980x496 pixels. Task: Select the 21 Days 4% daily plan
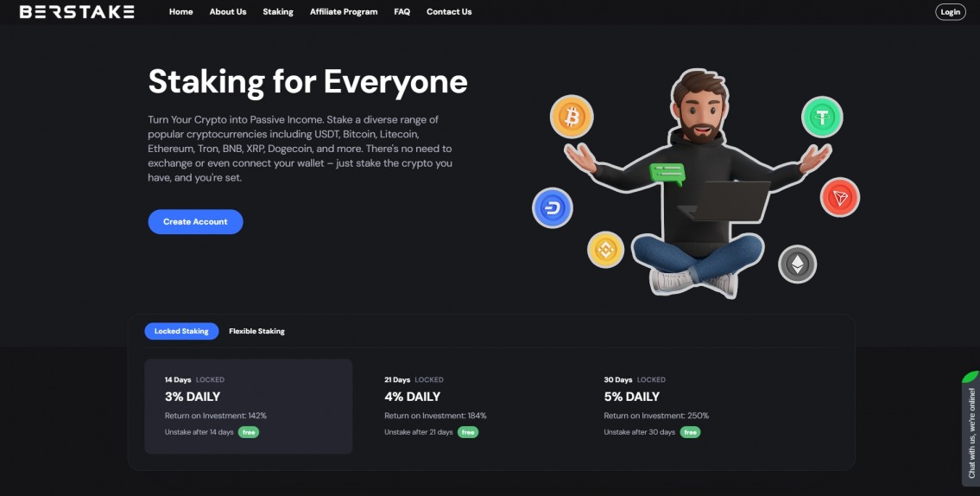click(x=468, y=406)
